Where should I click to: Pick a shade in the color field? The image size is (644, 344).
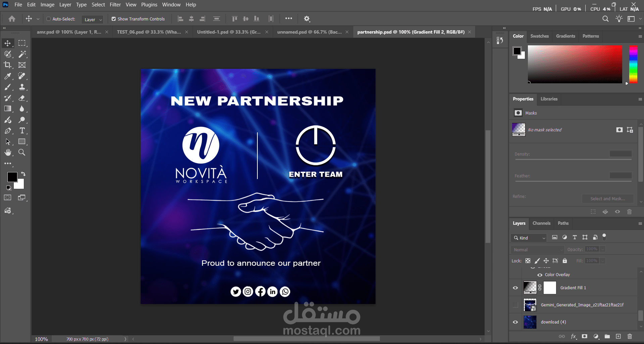point(575,64)
